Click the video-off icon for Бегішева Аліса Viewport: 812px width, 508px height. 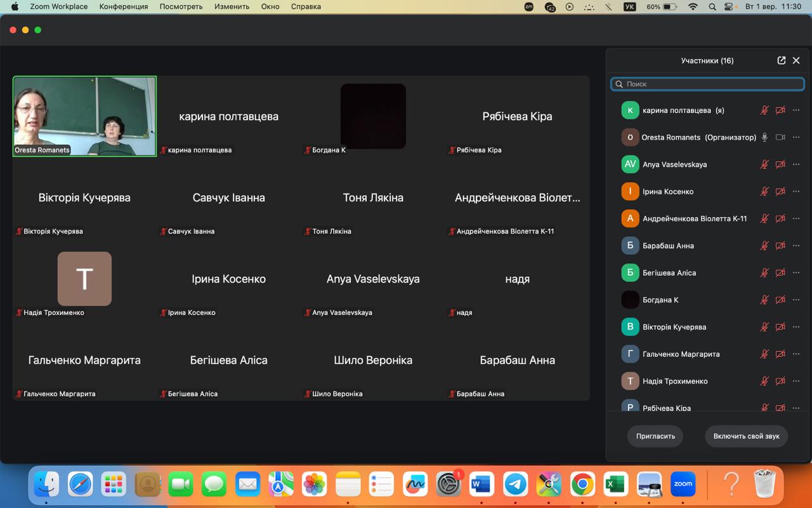pos(780,272)
